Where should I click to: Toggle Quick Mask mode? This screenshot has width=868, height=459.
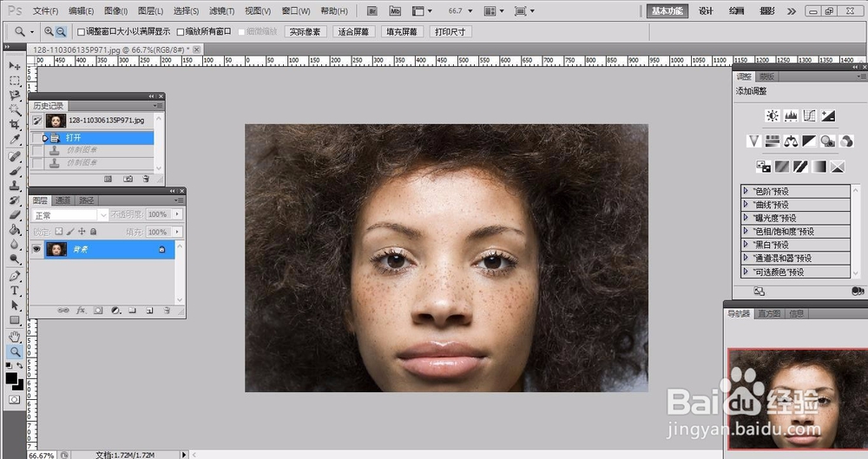tap(15, 399)
